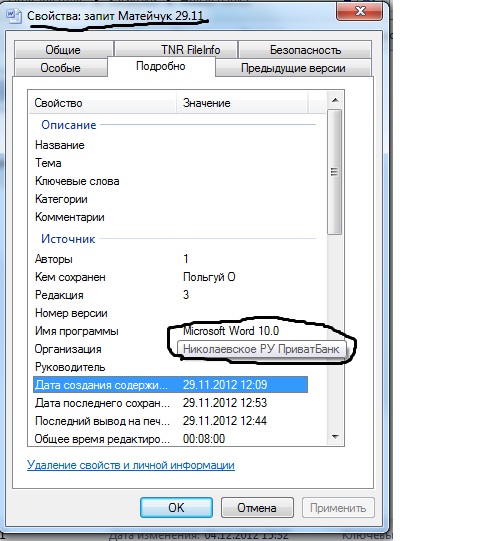The width and height of the screenshot is (478, 541).
Task: Click the highlighted Дата создания содержи... row
Action: (x=170, y=385)
